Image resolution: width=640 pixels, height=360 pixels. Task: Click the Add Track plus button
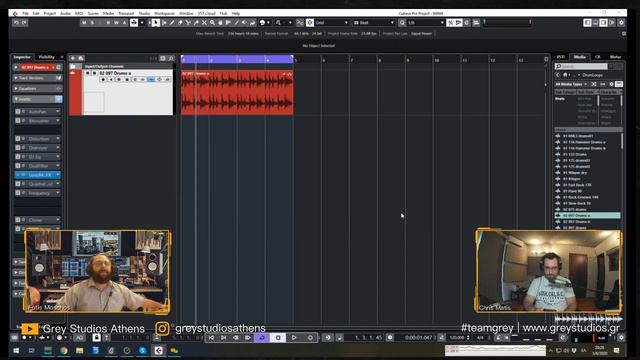[73, 58]
